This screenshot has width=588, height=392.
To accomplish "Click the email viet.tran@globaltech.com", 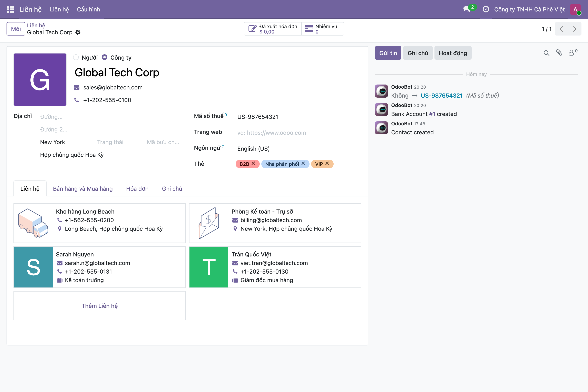I will (x=274, y=263).
